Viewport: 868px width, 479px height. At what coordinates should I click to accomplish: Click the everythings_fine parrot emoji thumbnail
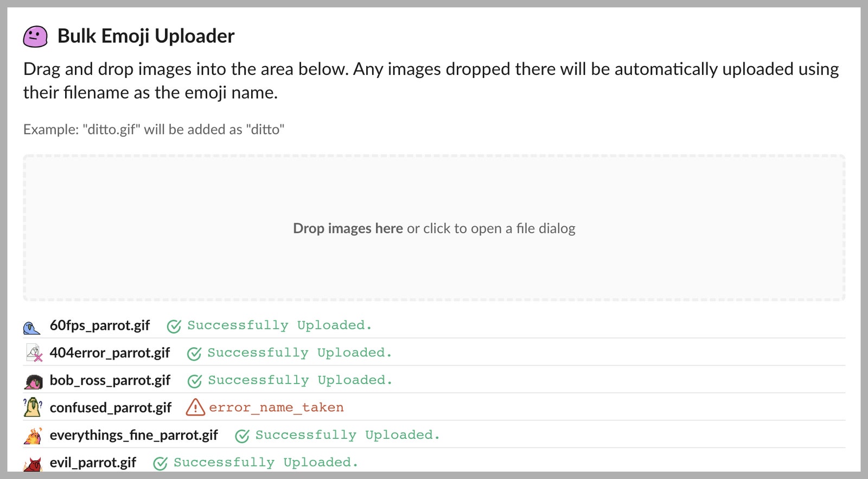click(x=33, y=436)
